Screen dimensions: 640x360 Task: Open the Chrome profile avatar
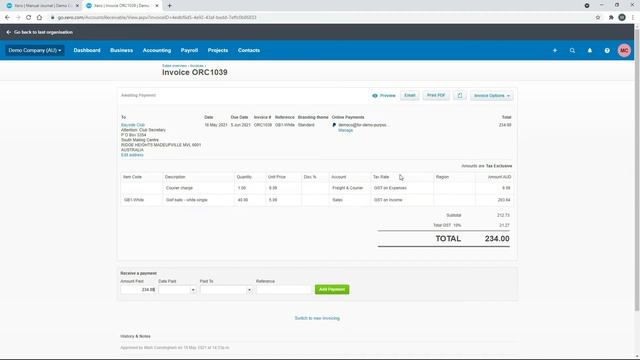(x=622, y=18)
